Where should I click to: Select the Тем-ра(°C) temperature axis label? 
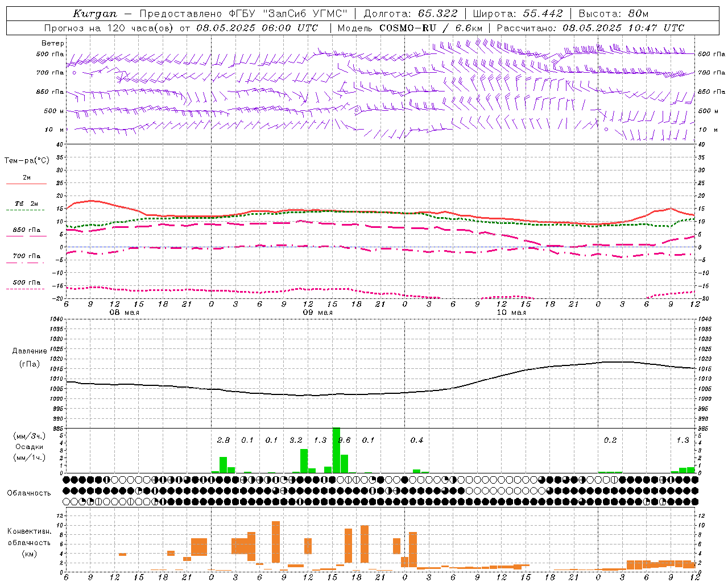pos(27,161)
